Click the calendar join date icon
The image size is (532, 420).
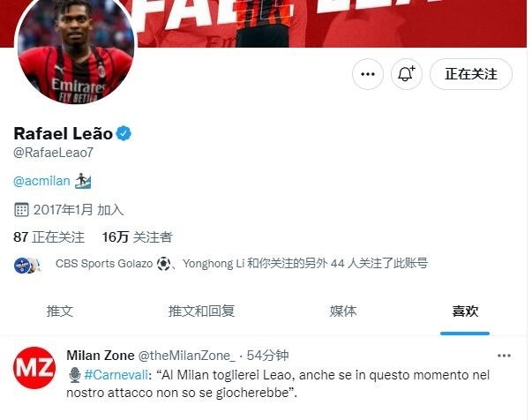[x=21, y=210]
